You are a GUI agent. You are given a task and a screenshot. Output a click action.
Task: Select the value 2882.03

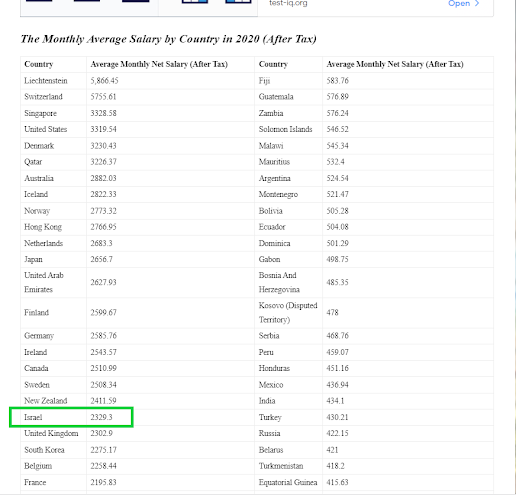(103, 178)
